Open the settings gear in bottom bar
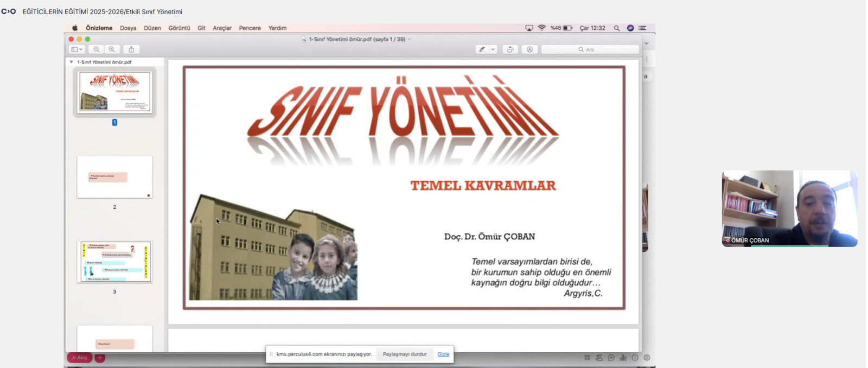 click(647, 358)
